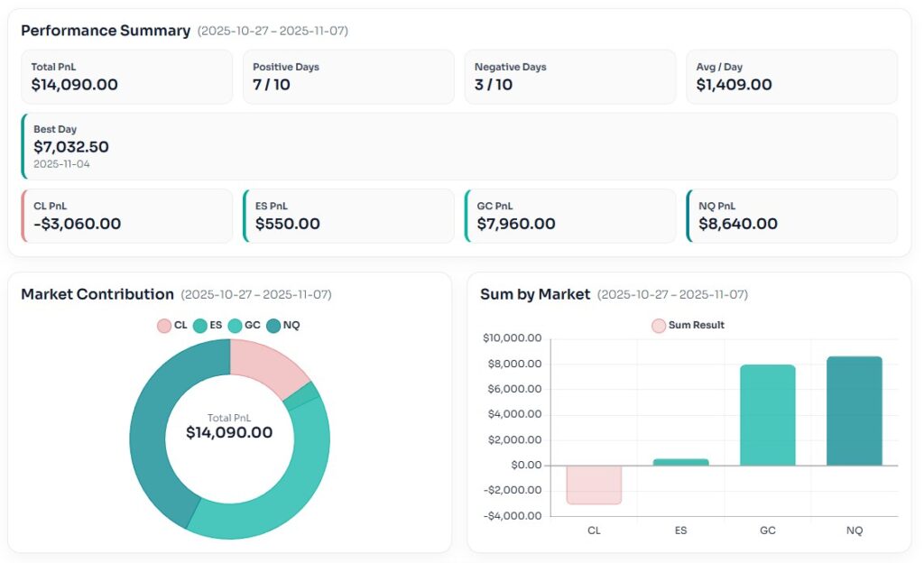Click the NQ PnL $8,640.00 card
Image resolution: width=924 pixels, height=563 pixels.
click(x=791, y=216)
